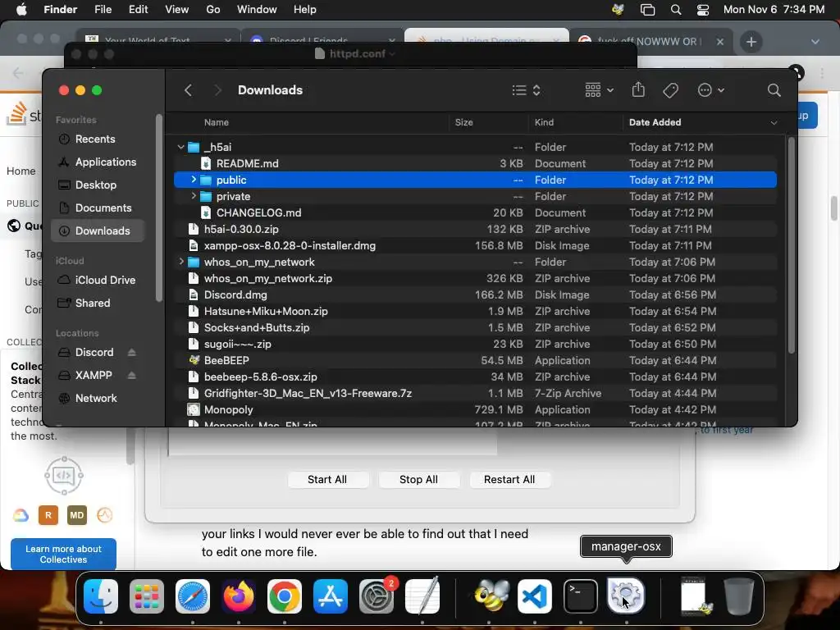Click the Finder window search icon
This screenshot has width=840, height=630.
(774, 90)
